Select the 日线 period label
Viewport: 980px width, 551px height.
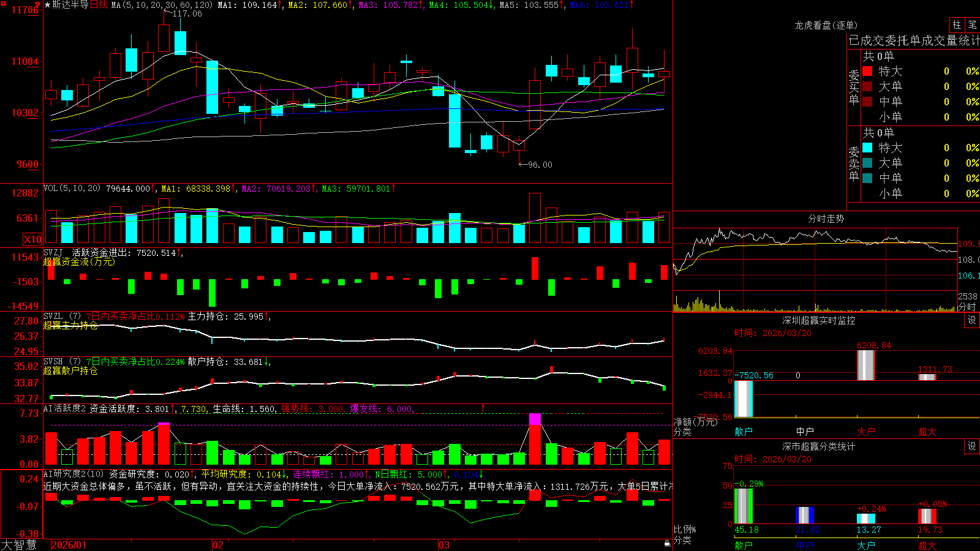99,5
